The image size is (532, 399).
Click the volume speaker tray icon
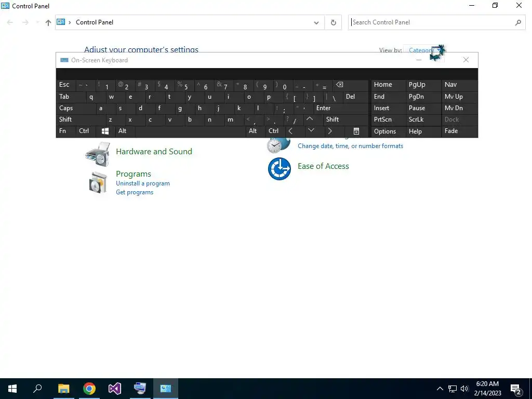click(464, 389)
